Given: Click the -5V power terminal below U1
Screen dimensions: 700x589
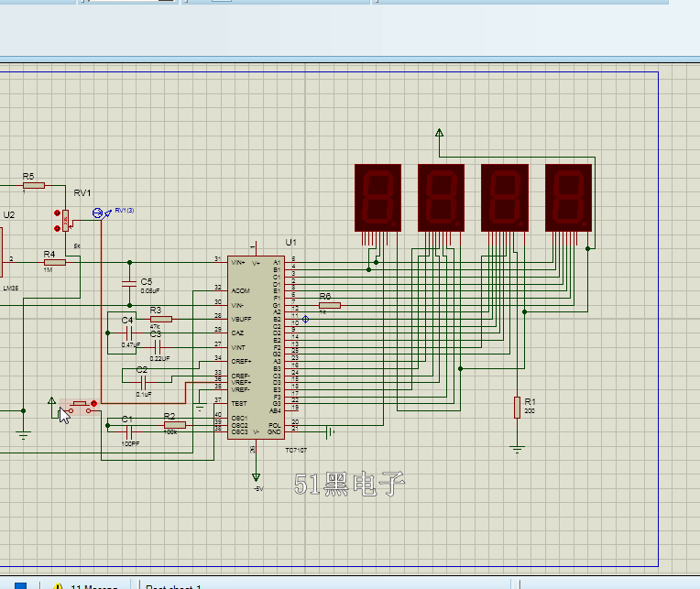Looking at the screenshot, I should tap(256, 477).
